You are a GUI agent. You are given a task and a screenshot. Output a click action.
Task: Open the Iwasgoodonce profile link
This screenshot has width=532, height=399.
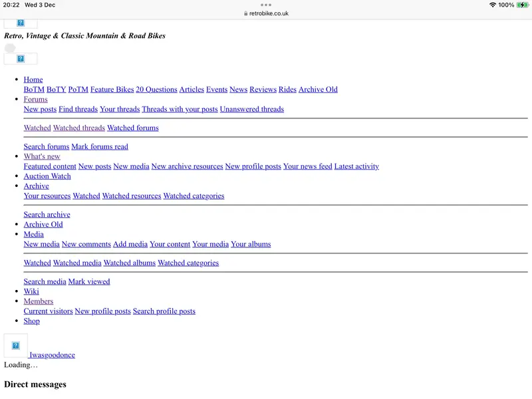coord(52,355)
